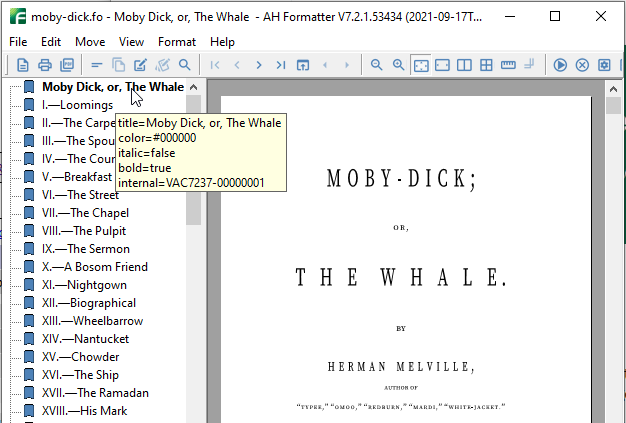This screenshot has width=626, height=423.
Task: Click the PDF output toolbar icon
Action: pyautogui.click(x=67, y=65)
